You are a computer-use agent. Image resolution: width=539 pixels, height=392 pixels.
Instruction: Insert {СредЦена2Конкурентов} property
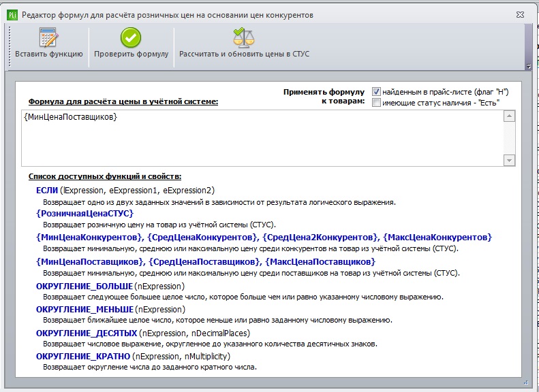click(x=320, y=238)
